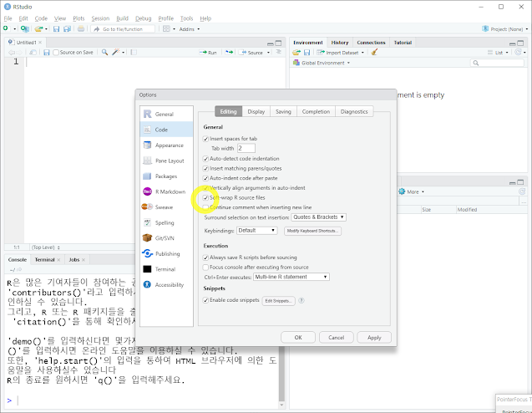This screenshot has height=413, width=532.
Task: Open the General options category
Action: [166, 114]
